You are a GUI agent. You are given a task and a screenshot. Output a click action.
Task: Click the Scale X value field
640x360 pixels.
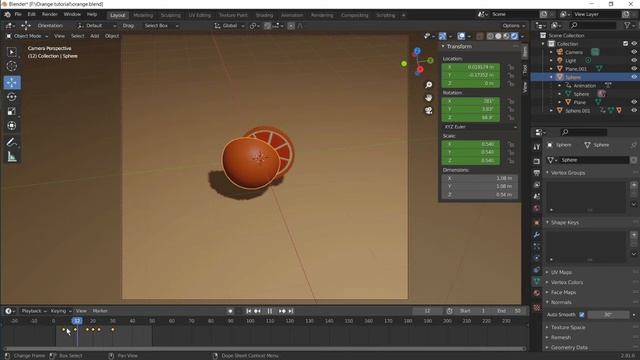coord(471,144)
